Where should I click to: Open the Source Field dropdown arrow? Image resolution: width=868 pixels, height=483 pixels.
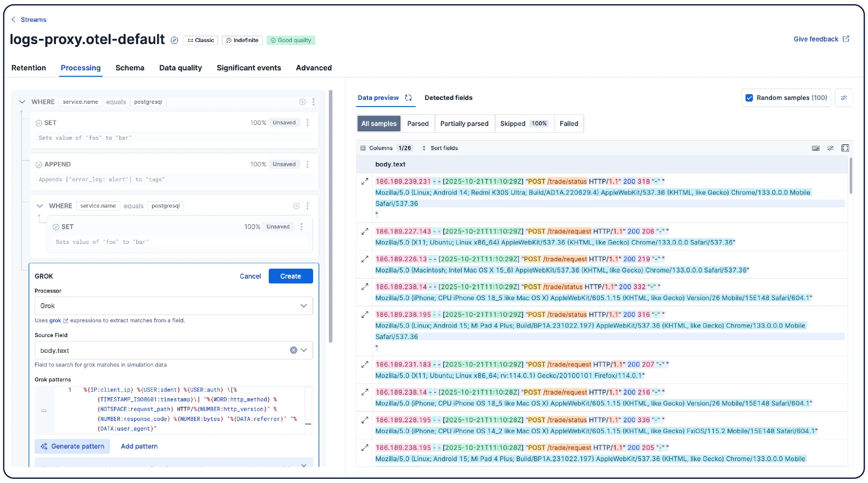point(303,350)
